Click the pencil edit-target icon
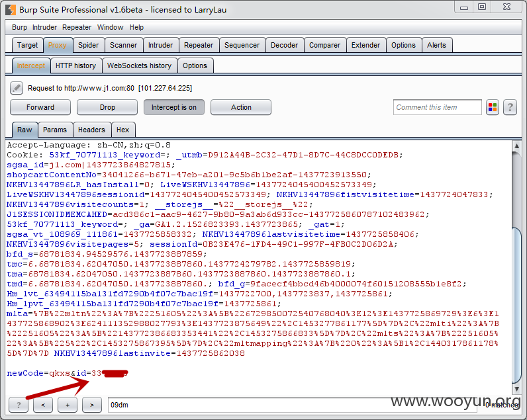 (17, 88)
